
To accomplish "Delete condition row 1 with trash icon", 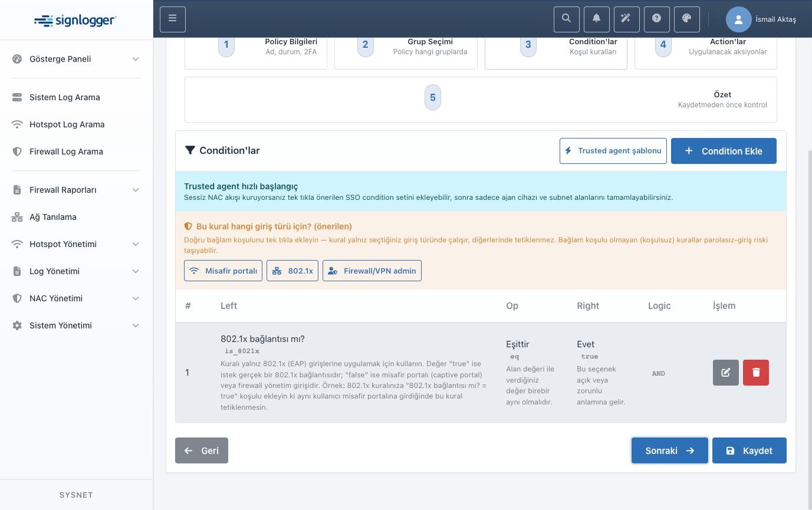I will [x=756, y=373].
